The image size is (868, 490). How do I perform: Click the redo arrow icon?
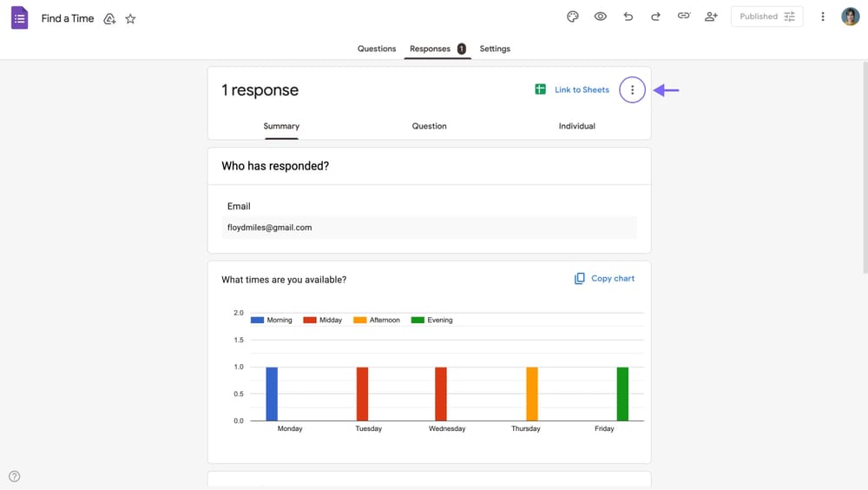(655, 17)
